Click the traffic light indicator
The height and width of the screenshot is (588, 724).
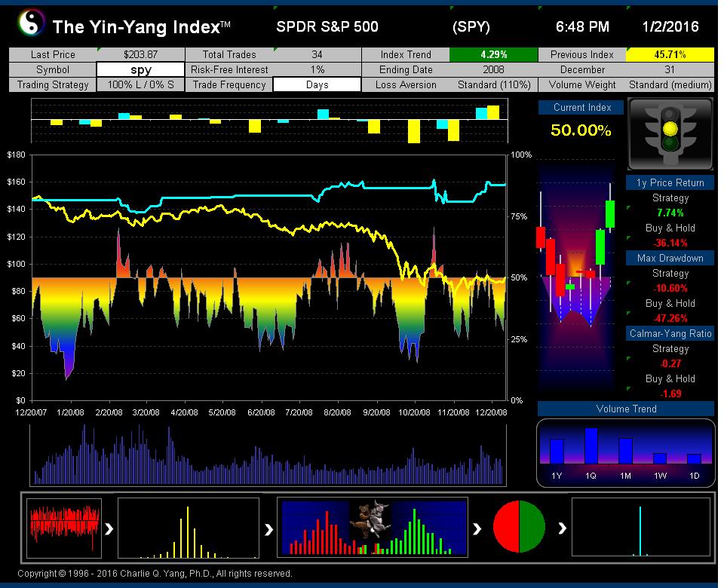[x=670, y=134]
